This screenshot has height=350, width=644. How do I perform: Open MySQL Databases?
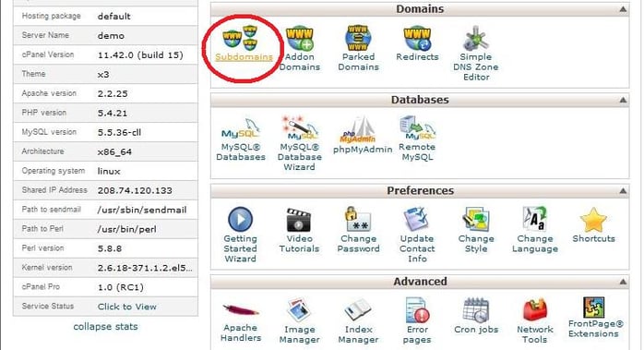click(241, 128)
